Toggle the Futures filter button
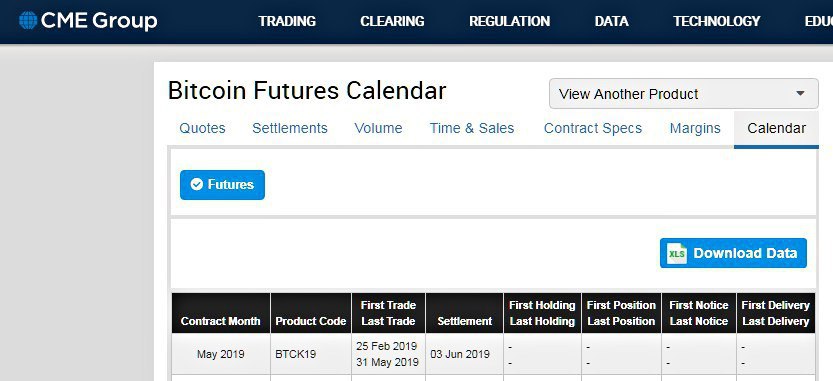 click(222, 185)
